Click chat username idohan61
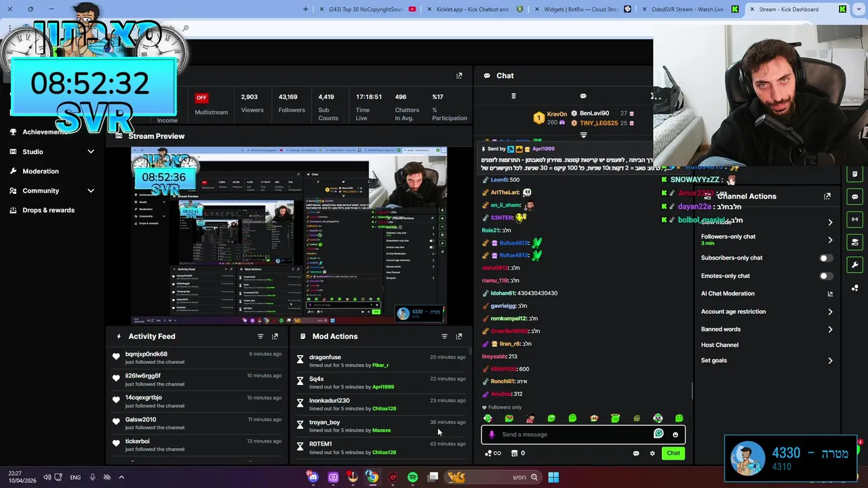868x488 pixels. pyautogui.click(x=502, y=293)
